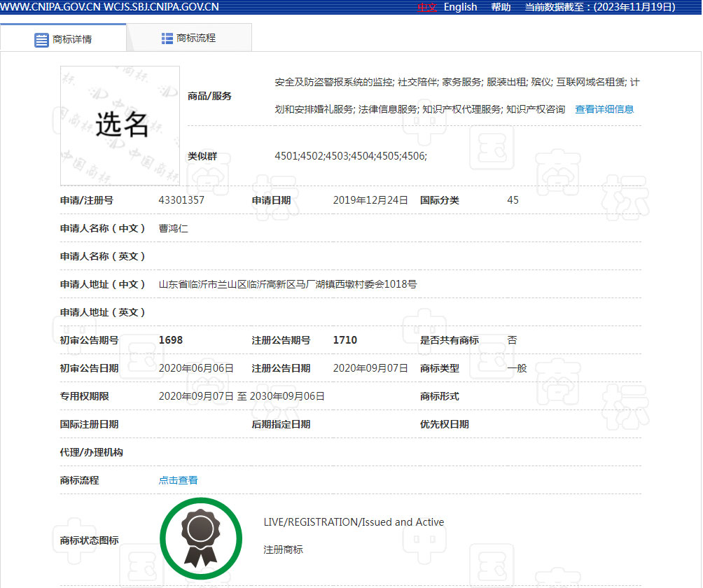
Task: Click the 一般 trademark type value
Action: [x=517, y=368]
